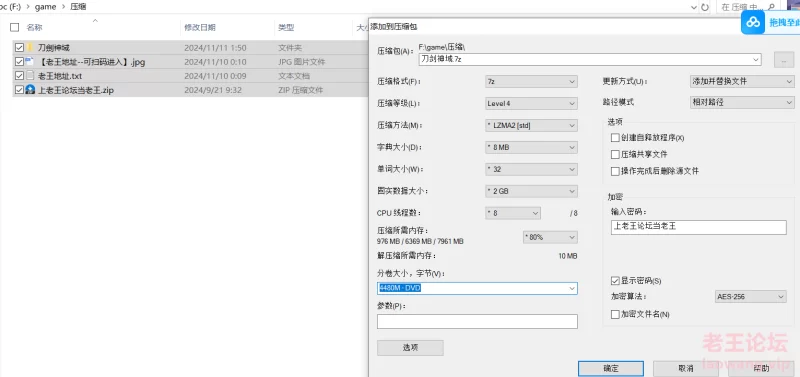Open the 压缩方法 LZMA2 dropdown

(532, 125)
